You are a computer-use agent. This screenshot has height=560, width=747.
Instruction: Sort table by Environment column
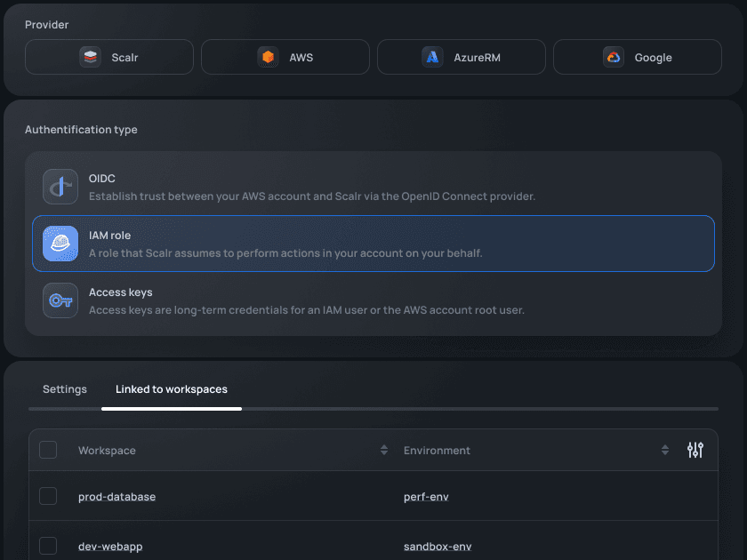point(665,450)
